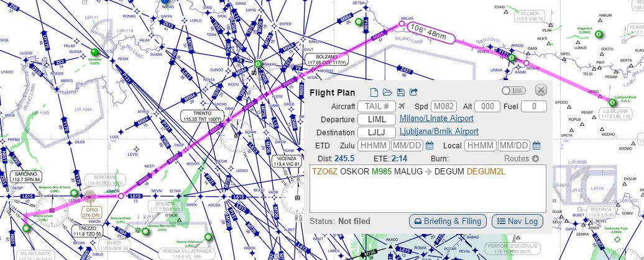Select DEGUM2L arrival in route box

[486, 171]
